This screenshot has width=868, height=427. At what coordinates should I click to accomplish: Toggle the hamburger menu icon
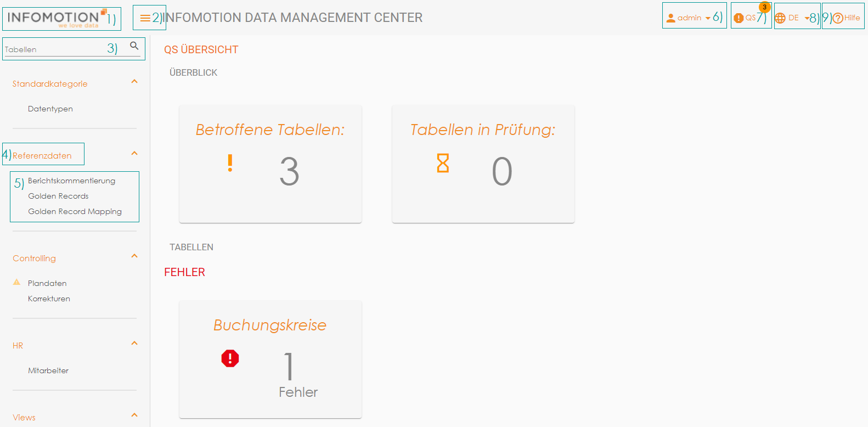tap(145, 18)
